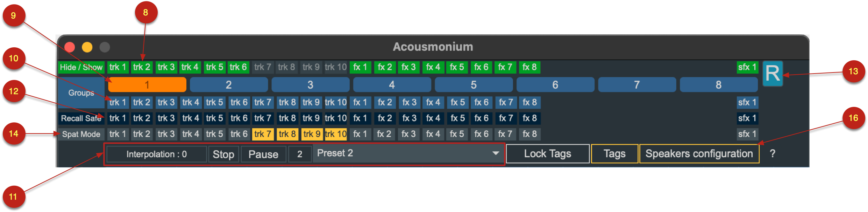Image resolution: width=868 pixels, height=212 pixels.
Task: Show dimmed trk 8 in Hide / Show row
Action: pyautogui.click(x=287, y=67)
